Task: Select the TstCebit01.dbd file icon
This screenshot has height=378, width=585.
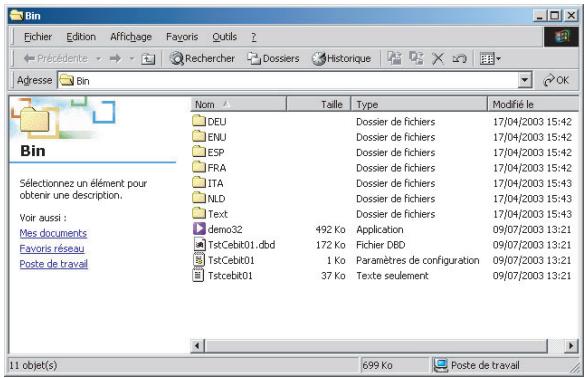Action: coord(200,244)
